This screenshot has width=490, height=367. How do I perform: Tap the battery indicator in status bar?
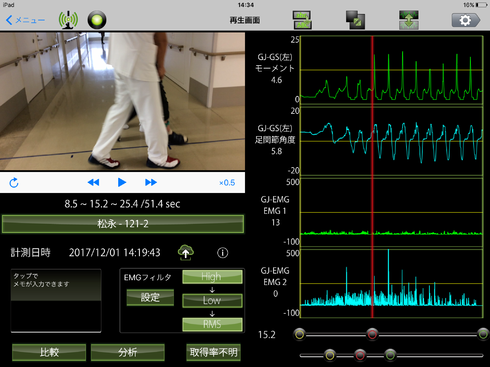(481, 5)
